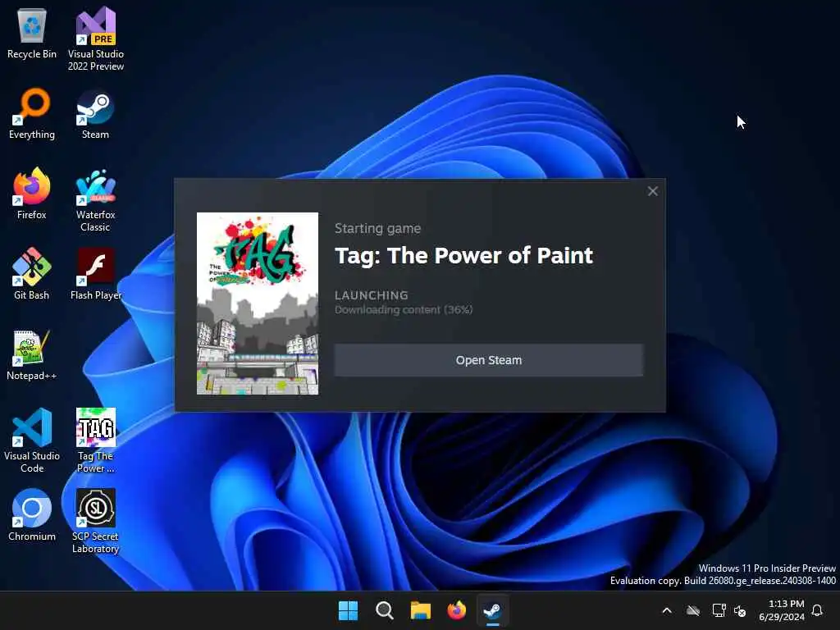
Task: Open the notifications bell
Action: coord(817,610)
